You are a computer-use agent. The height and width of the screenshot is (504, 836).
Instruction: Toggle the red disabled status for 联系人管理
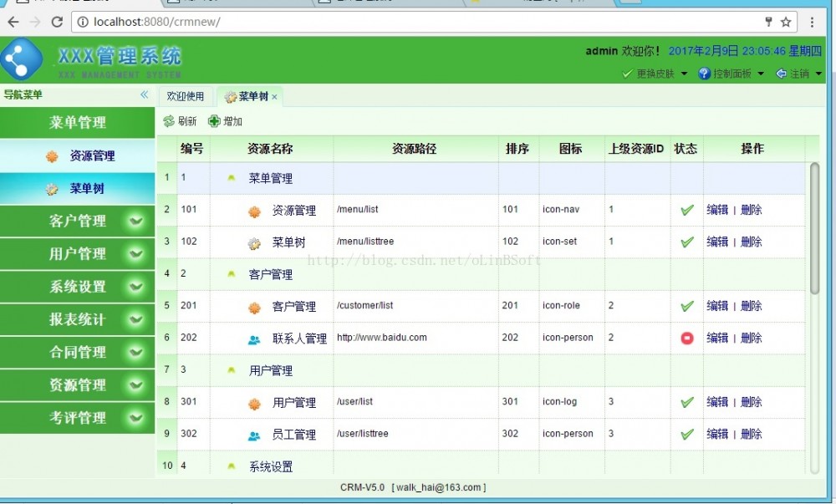point(686,338)
